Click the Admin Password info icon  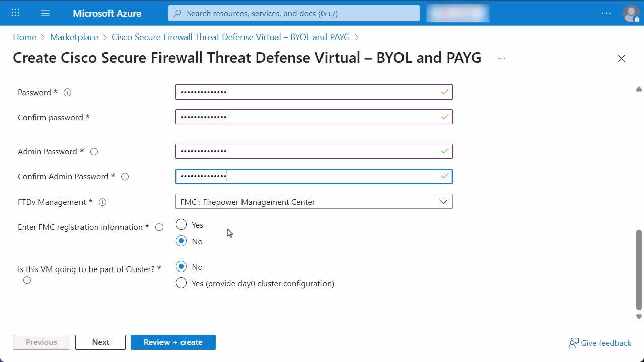(x=94, y=152)
